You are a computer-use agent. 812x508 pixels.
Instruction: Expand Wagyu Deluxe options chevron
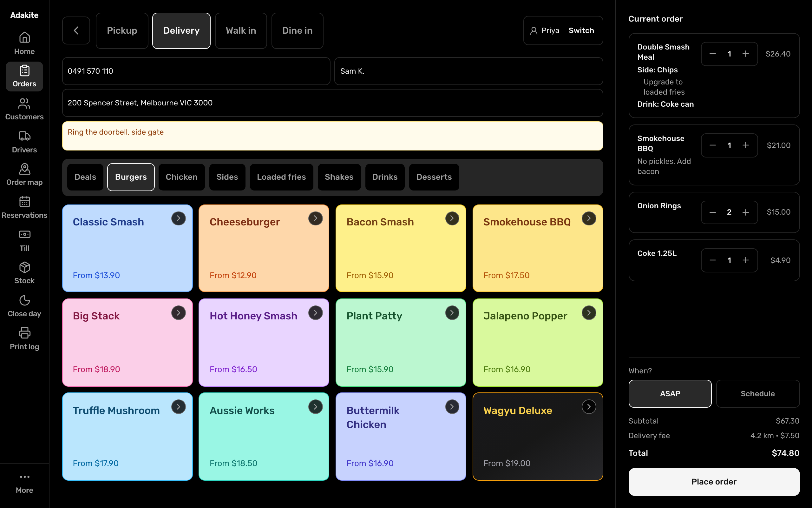click(x=589, y=407)
